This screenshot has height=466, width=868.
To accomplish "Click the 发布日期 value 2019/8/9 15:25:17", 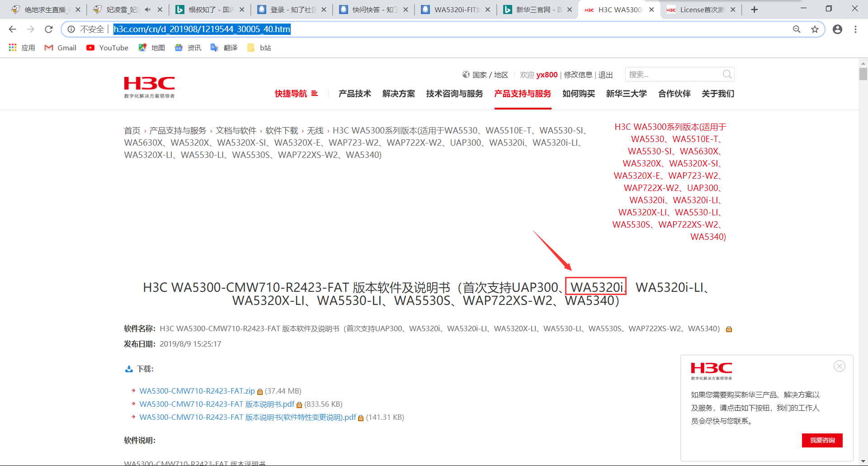I will tap(190, 344).
